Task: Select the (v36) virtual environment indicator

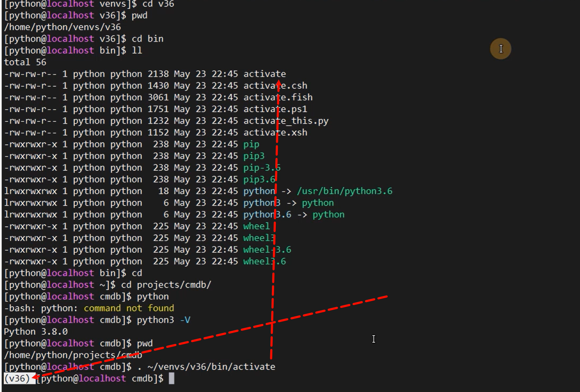Action: [17, 378]
